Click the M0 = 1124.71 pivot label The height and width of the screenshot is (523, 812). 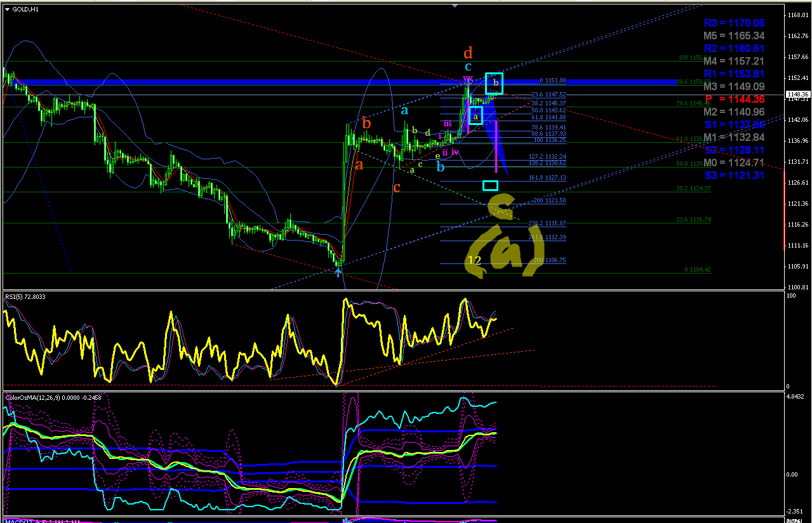coord(734,162)
